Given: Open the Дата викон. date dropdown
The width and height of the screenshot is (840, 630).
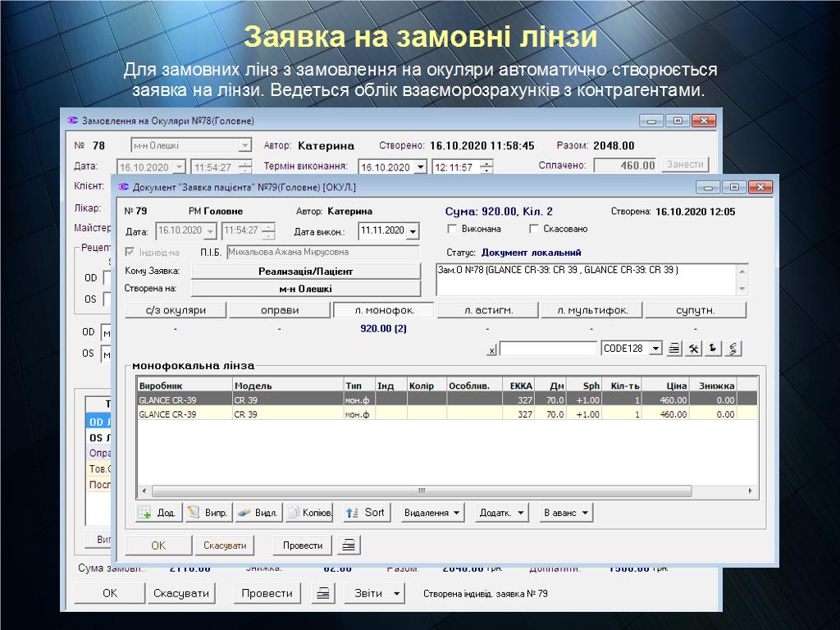Looking at the screenshot, I should click(412, 232).
